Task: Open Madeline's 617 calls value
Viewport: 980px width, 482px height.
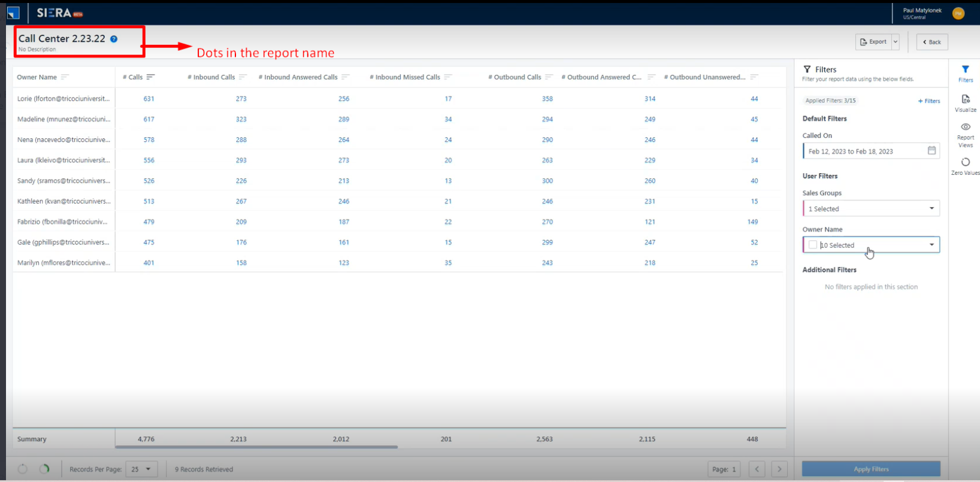Action: point(149,119)
